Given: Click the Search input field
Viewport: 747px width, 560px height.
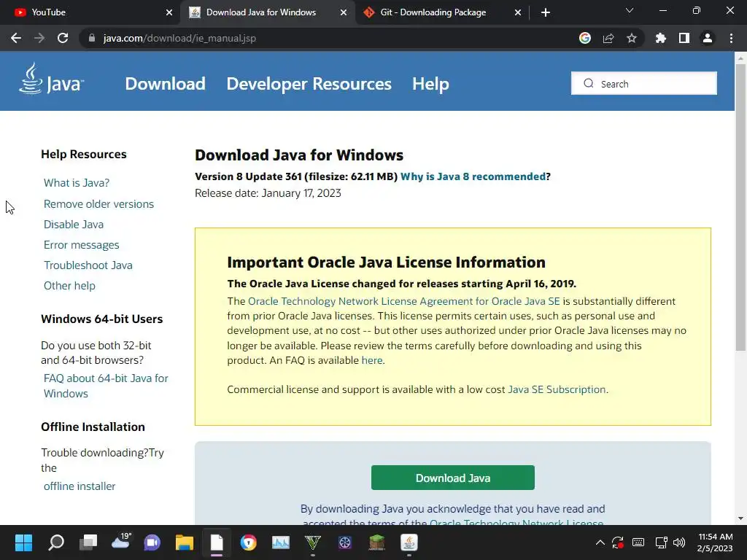Looking at the screenshot, I should [x=644, y=83].
